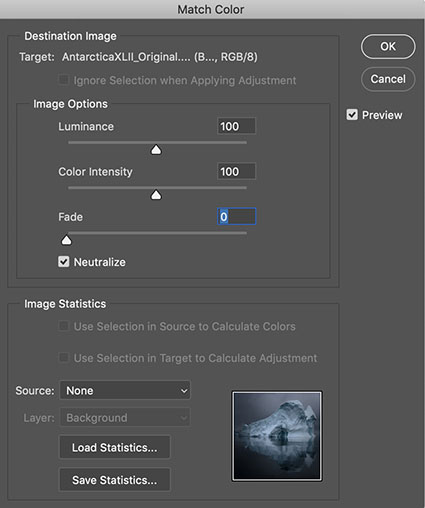
Task: Click the Color Intensity slider handle
Action: [156, 195]
